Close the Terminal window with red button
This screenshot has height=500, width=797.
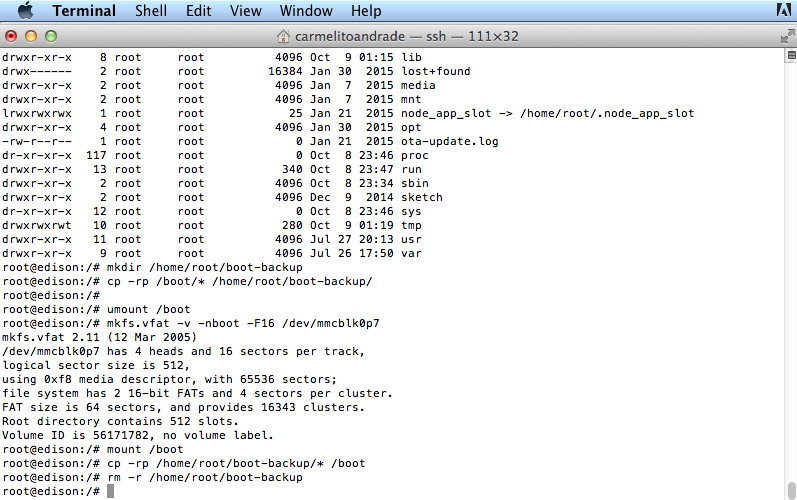[x=12, y=35]
